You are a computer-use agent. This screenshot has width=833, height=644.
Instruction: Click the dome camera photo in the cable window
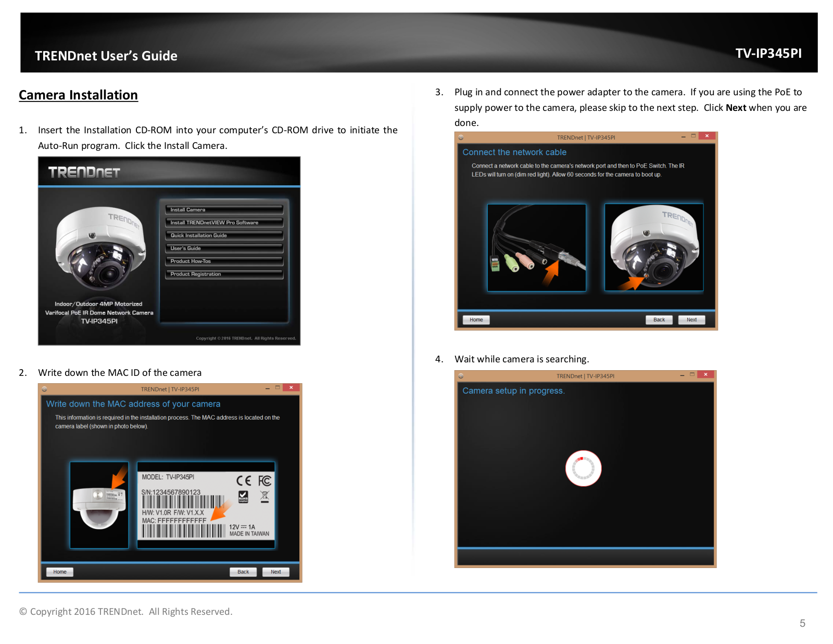[x=654, y=247]
